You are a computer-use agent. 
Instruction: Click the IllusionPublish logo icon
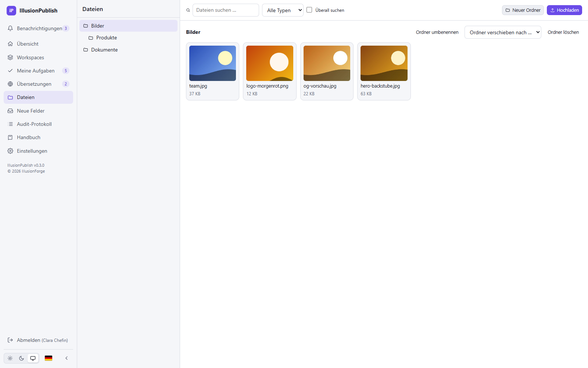pyautogui.click(x=11, y=11)
